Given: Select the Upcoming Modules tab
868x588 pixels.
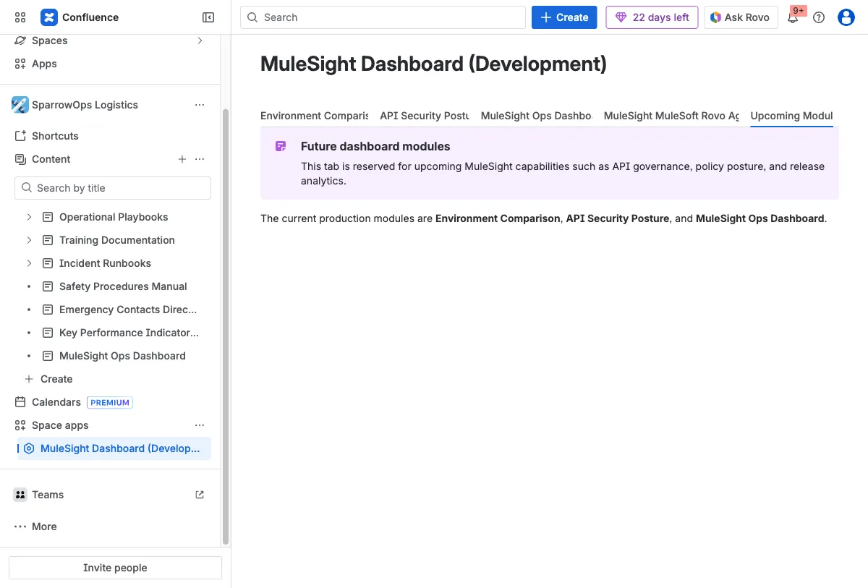Looking at the screenshot, I should (791, 116).
